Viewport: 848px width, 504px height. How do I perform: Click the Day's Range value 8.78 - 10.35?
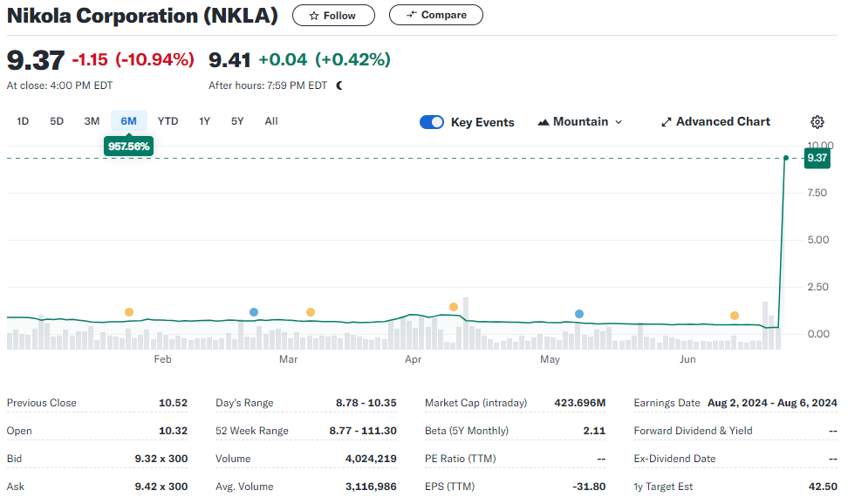tap(366, 403)
